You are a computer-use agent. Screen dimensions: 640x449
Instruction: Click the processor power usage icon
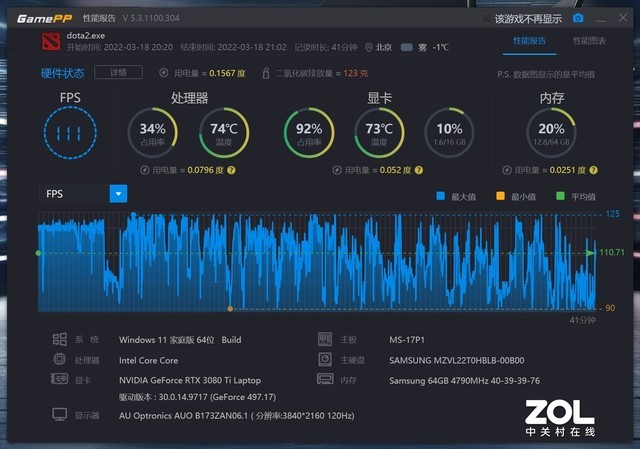[x=144, y=170]
